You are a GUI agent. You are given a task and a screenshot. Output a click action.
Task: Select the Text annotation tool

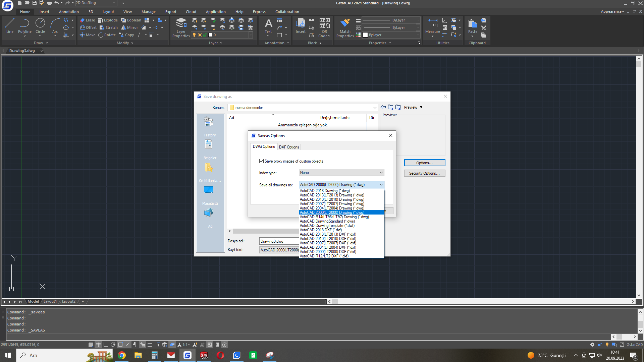point(268,26)
